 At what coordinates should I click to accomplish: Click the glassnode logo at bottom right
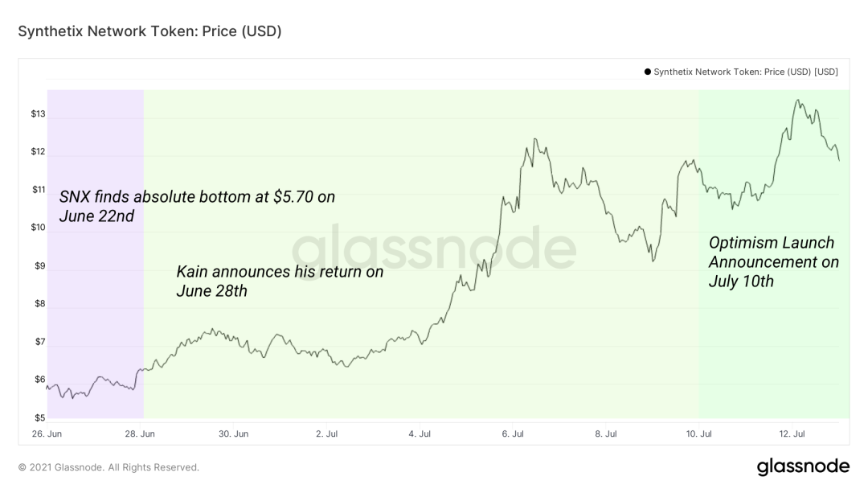[803, 466]
